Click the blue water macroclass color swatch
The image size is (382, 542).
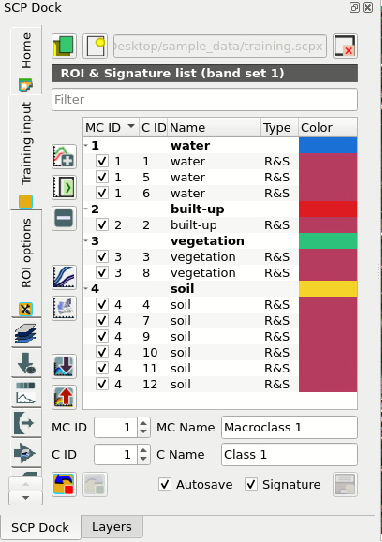pos(328,145)
